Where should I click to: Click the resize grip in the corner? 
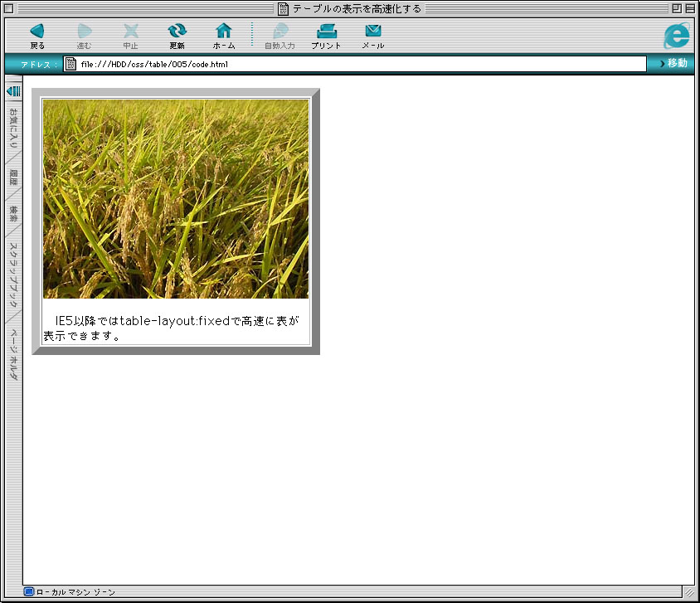690,592
